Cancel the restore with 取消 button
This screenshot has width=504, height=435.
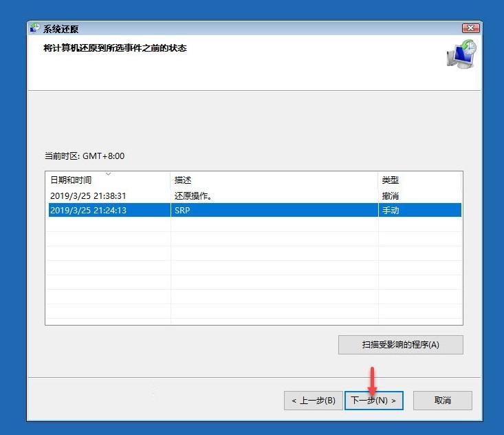443,401
